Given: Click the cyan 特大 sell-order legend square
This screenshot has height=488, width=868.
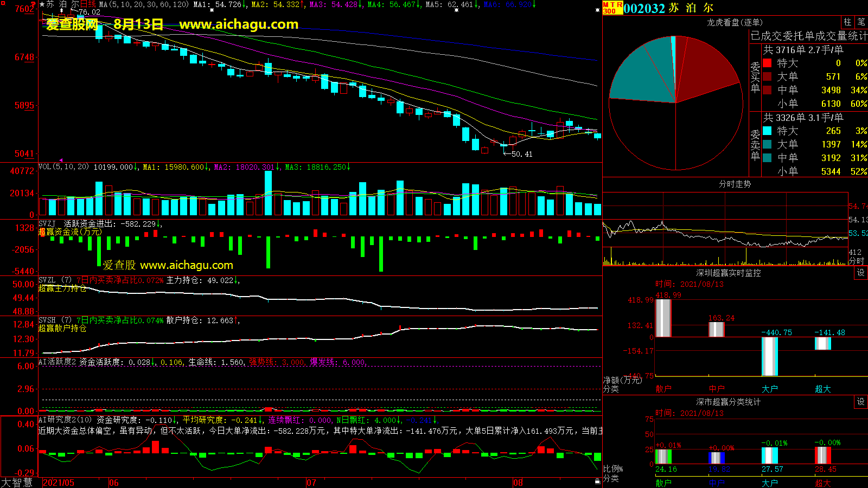Looking at the screenshot, I should pos(767,131).
